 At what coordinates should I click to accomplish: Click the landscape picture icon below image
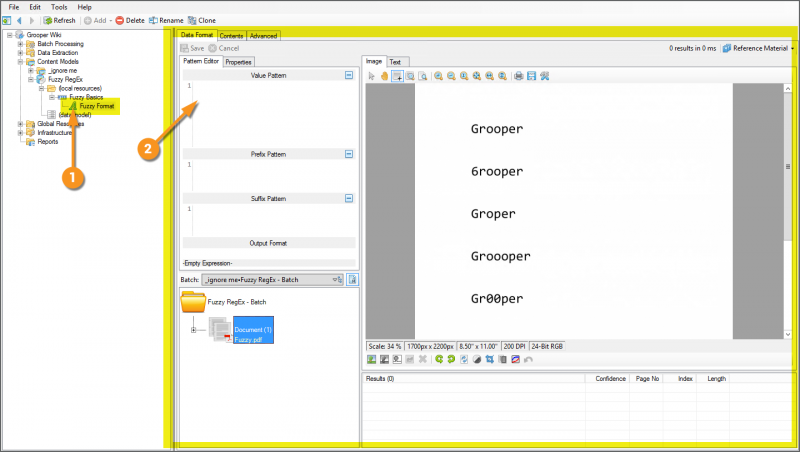click(371, 359)
